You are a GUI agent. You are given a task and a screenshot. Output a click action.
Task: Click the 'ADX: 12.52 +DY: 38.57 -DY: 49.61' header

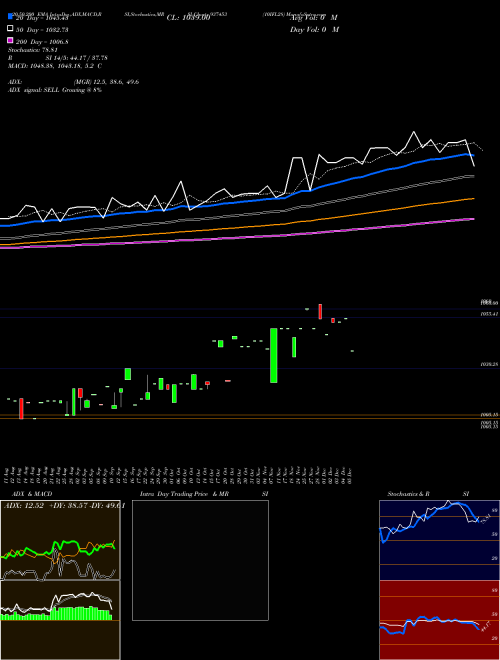pyautogui.click(x=64, y=506)
